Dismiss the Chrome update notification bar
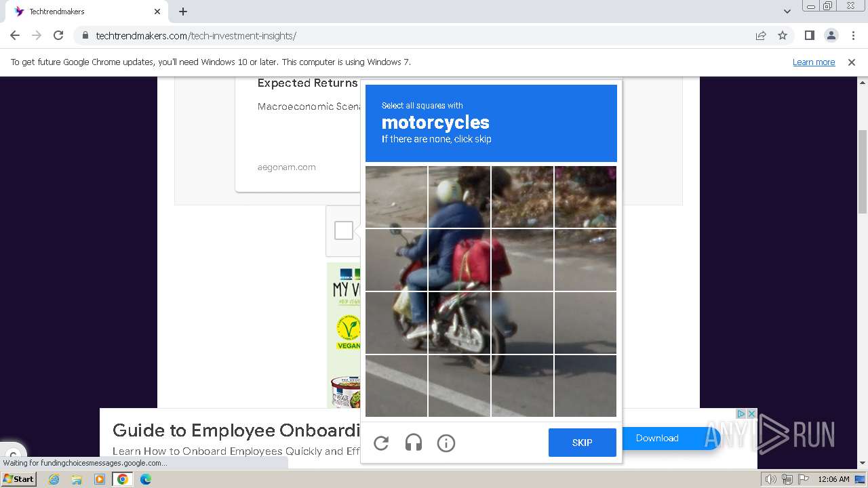This screenshot has height=488, width=868. (852, 62)
